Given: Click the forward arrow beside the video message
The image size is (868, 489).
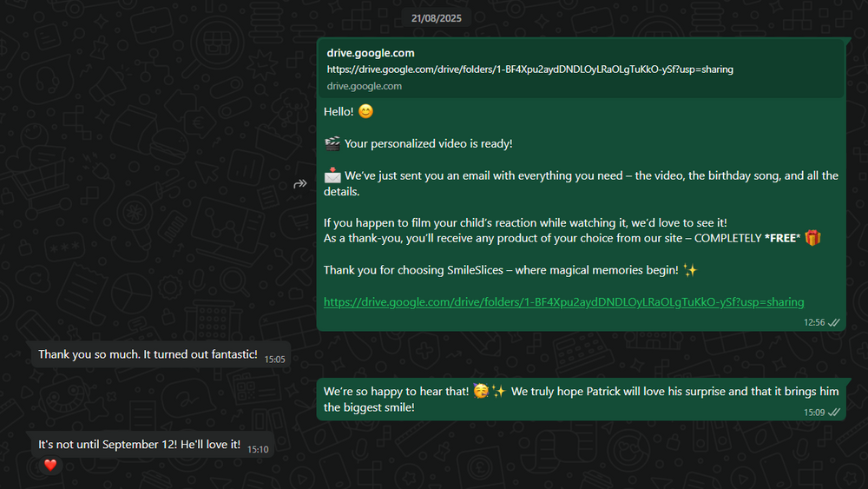Looking at the screenshot, I should click(x=300, y=184).
